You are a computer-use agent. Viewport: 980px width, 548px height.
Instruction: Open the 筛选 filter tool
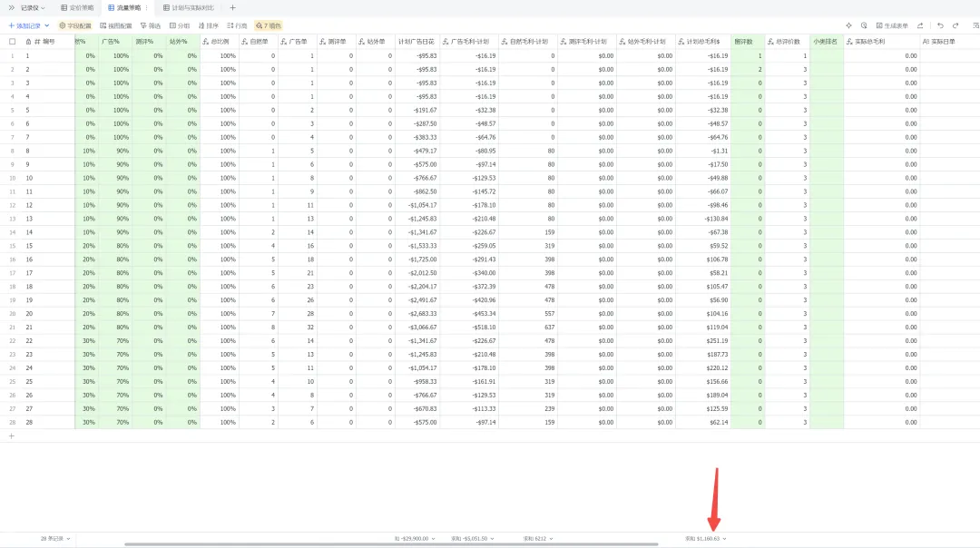point(151,25)
